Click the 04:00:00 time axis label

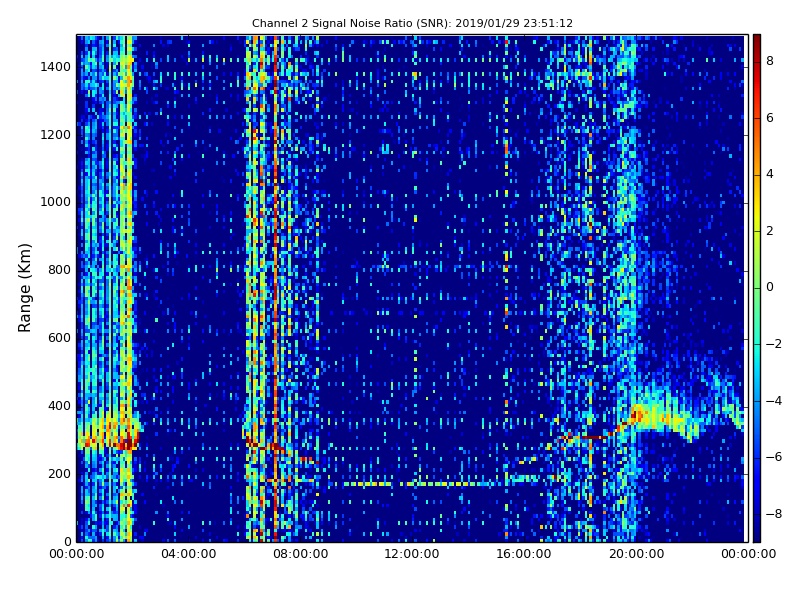pos(189,554)
